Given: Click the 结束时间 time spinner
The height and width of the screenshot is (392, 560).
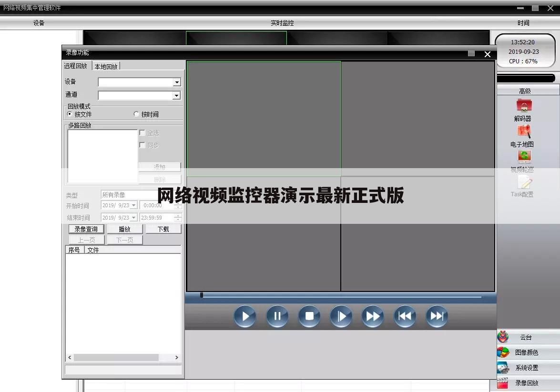Looking at the screenshot, I should point(178,217).
